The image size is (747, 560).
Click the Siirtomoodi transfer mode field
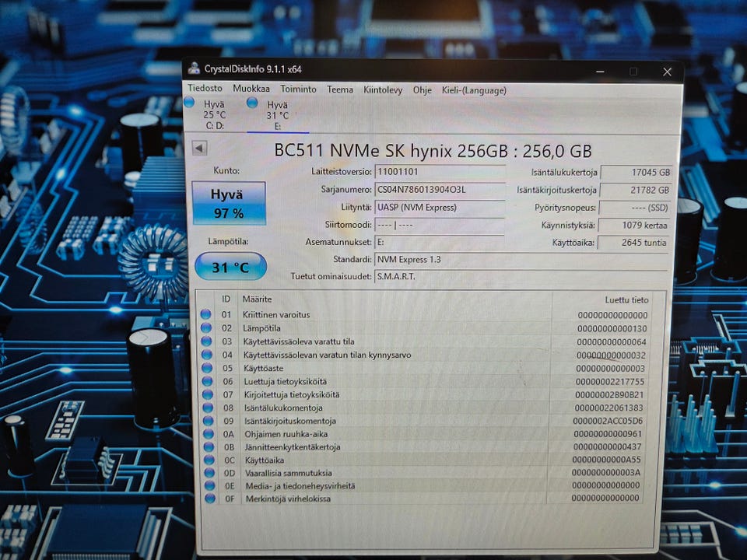[440, 225]
